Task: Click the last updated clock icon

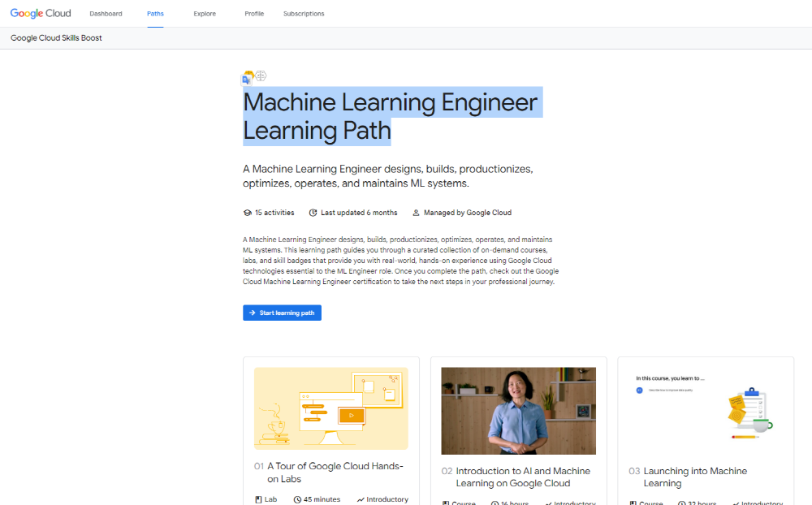Action: click(x=313, y=213)
